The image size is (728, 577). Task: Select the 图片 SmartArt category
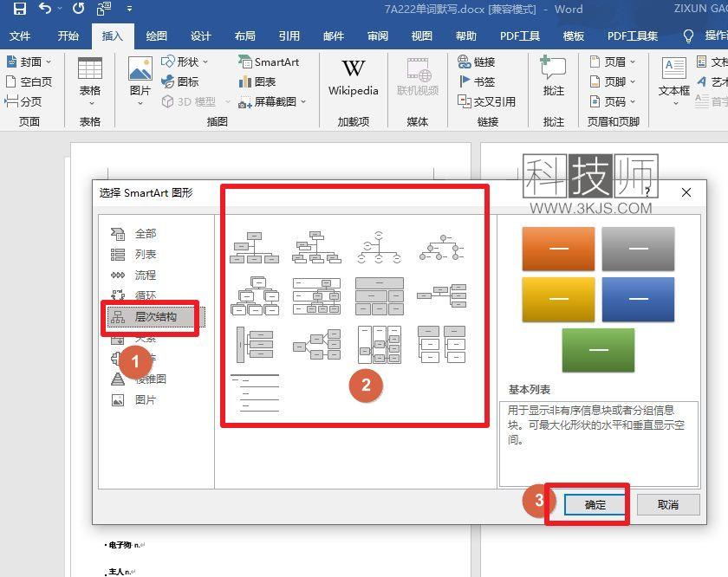coord(133,399)
